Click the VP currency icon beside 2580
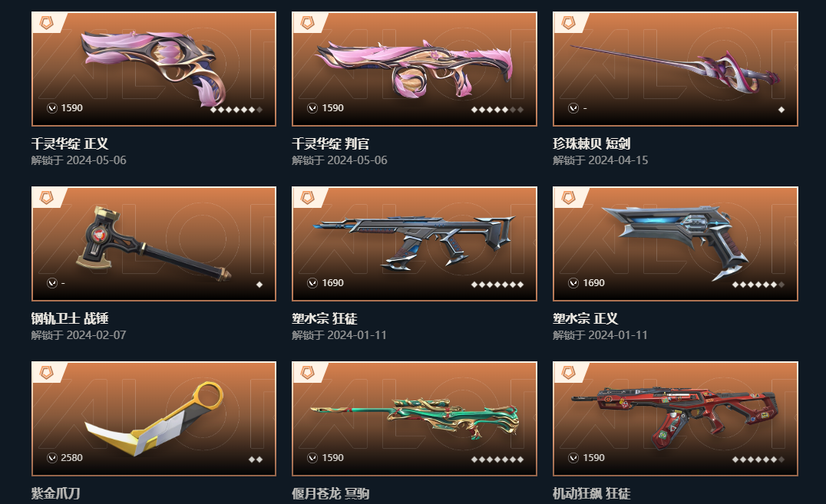The width and height of the screenshot is (826, 504). tap(52, 458)
